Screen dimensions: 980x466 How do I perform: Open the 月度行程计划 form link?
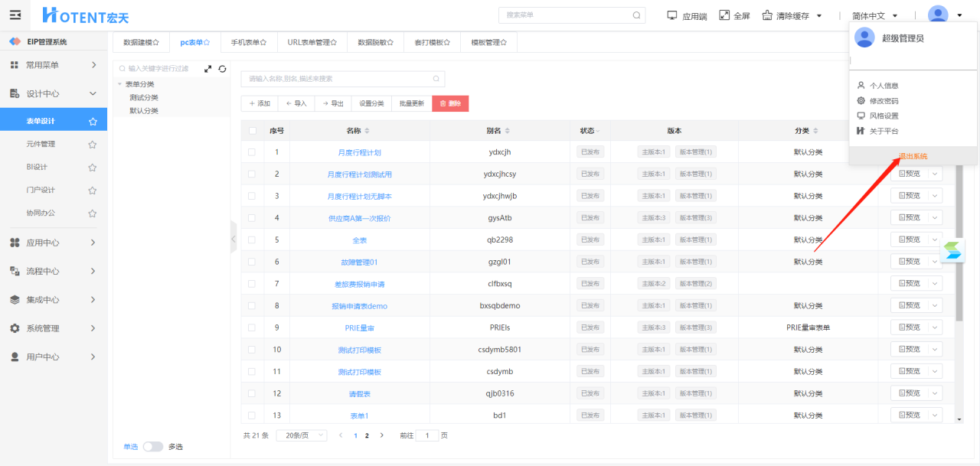pyautogui.click(x=359, y=152)
